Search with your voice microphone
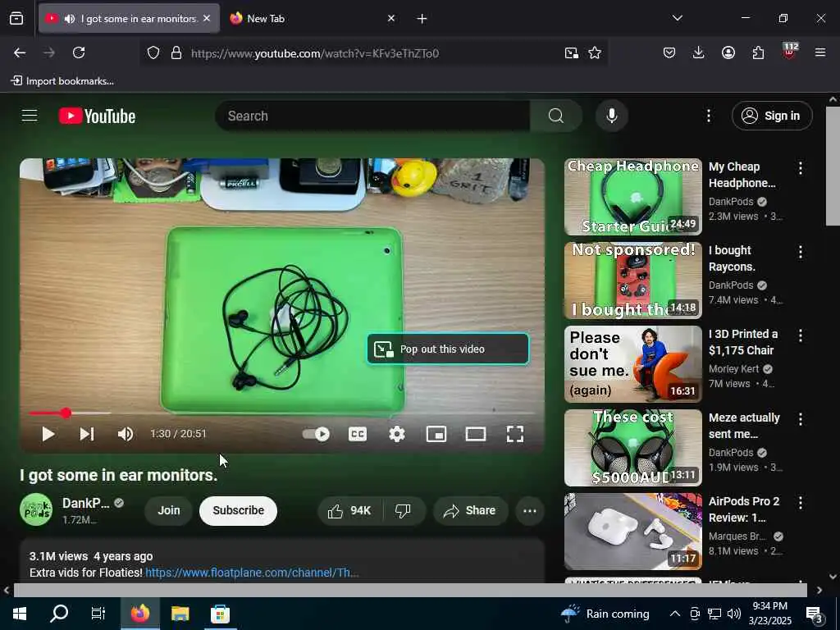Viewport: 840px width, 630px height. click(x=612, y=116)
